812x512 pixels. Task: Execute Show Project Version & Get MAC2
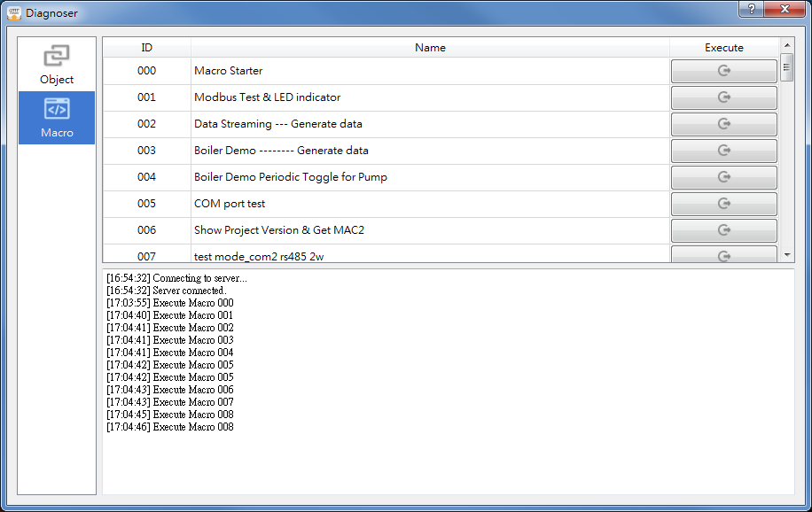[x=723, y=230]
